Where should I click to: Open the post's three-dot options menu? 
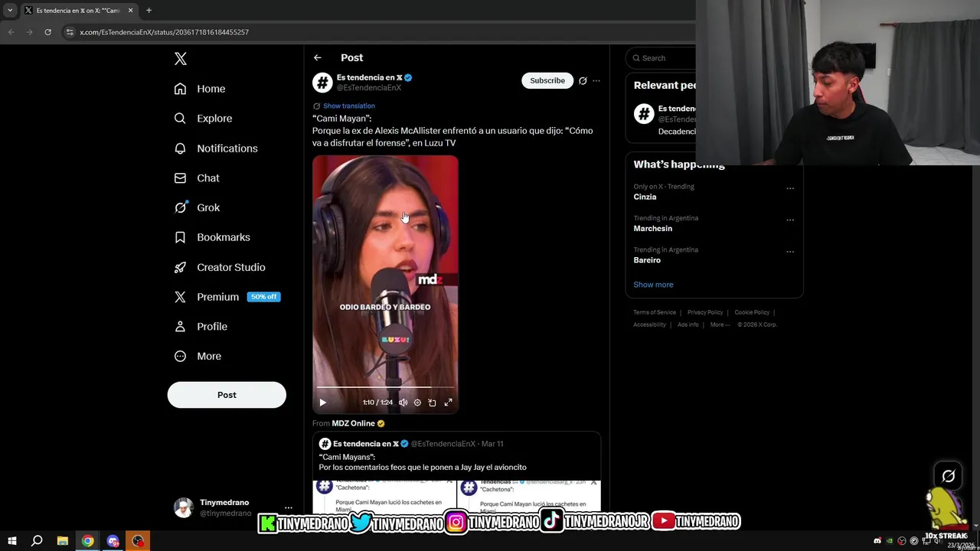tap(596, 80)
